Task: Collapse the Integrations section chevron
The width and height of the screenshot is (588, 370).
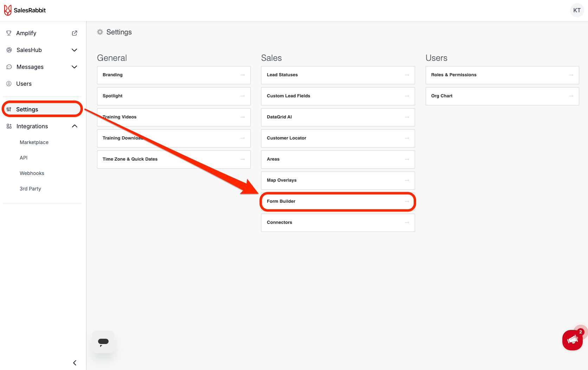Action: pyautogui.click(x=75, y=126)
